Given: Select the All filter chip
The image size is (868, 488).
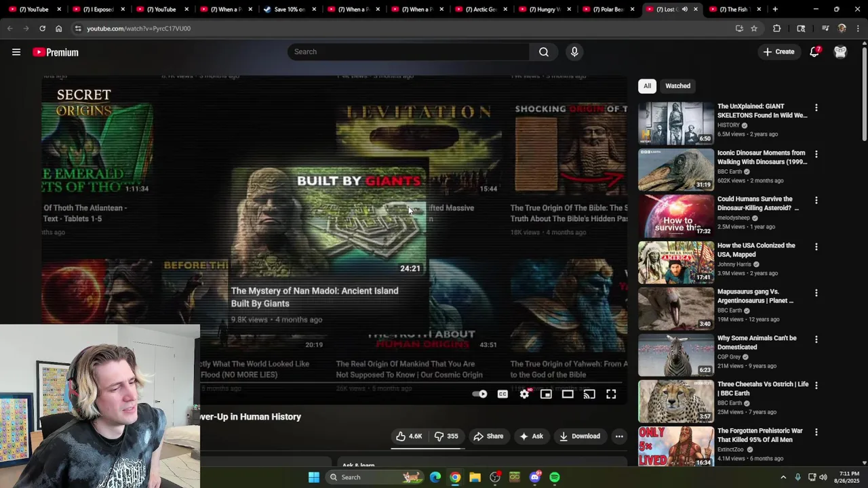Looking at the screenshot, I should (x=647, y=86).
